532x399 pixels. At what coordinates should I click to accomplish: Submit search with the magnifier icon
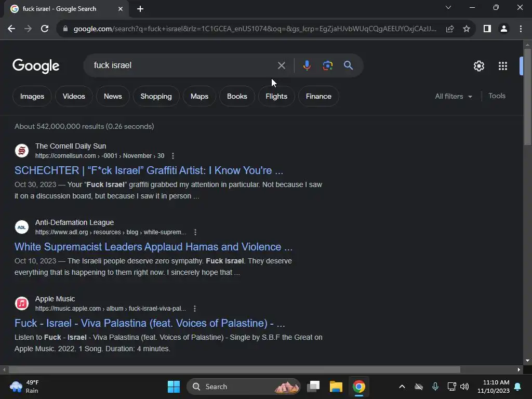(348, 65)
